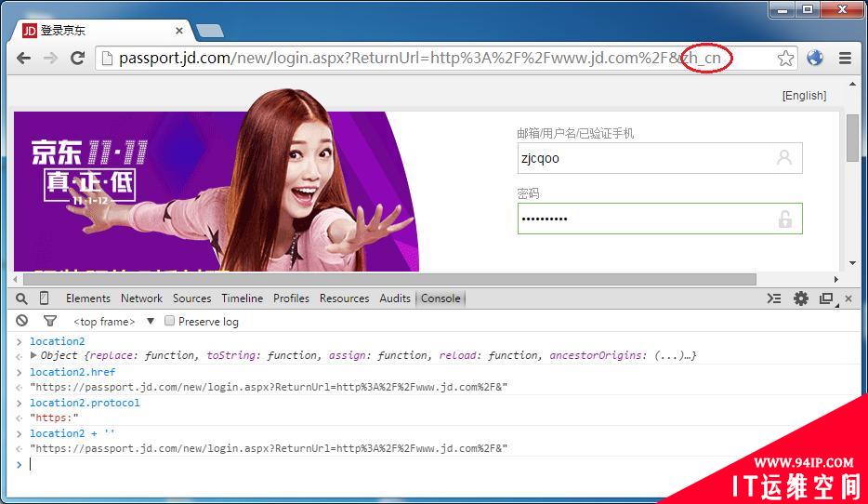Click the location2.href console entry
Screen dimensions: 868x504
(72, 372)
